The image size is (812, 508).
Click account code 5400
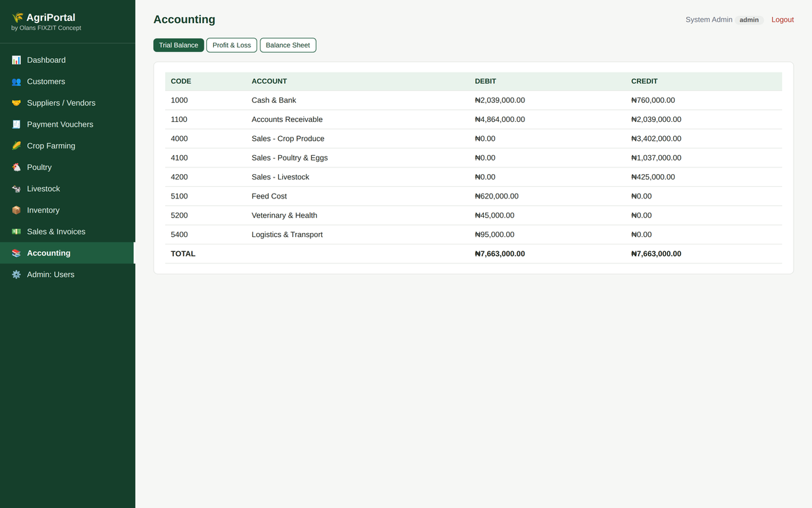tap(179, 234)
